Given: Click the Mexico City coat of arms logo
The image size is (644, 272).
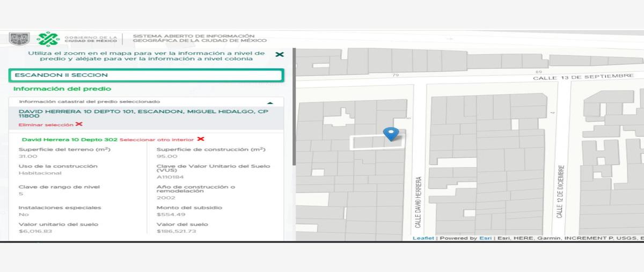Looking at the screenshot, I should (x=18, y=39).
